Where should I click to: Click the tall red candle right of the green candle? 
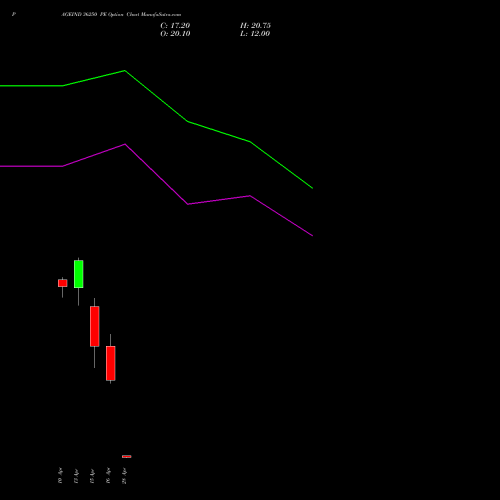click(x=95, y=326)
